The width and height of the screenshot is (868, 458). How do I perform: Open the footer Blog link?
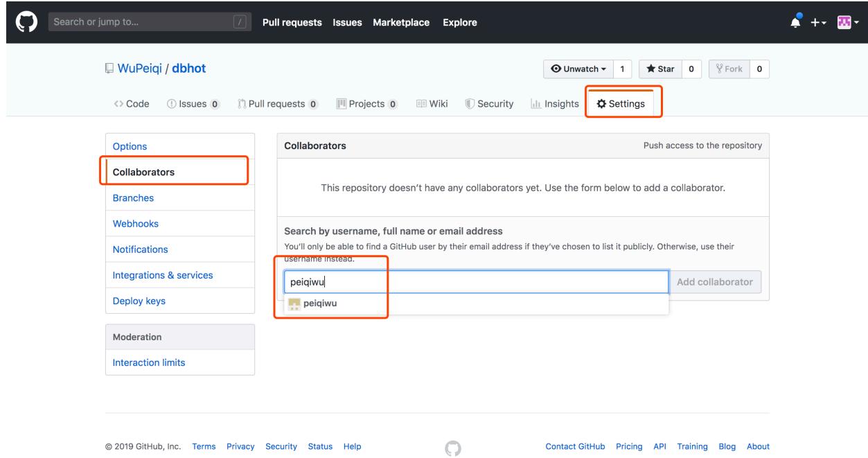(728, 446)
